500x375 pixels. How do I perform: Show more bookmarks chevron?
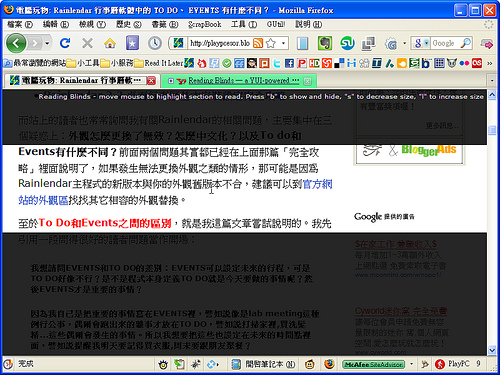tap(490, 63)
